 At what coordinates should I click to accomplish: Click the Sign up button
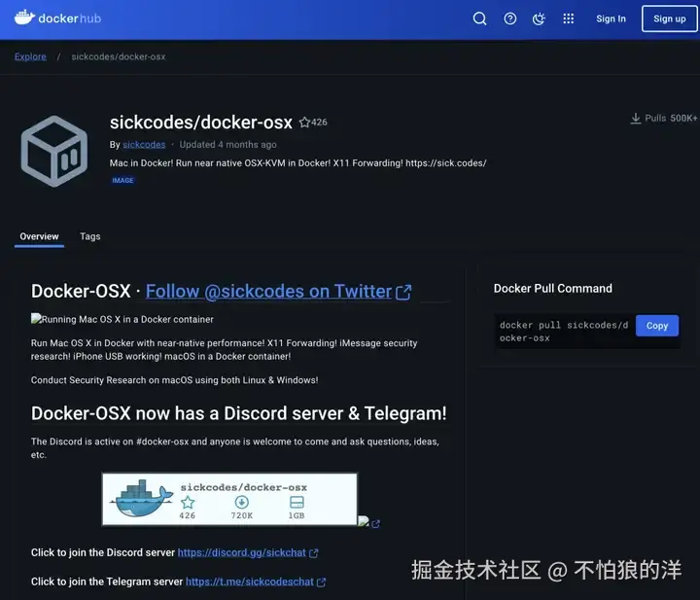[669, 18]
